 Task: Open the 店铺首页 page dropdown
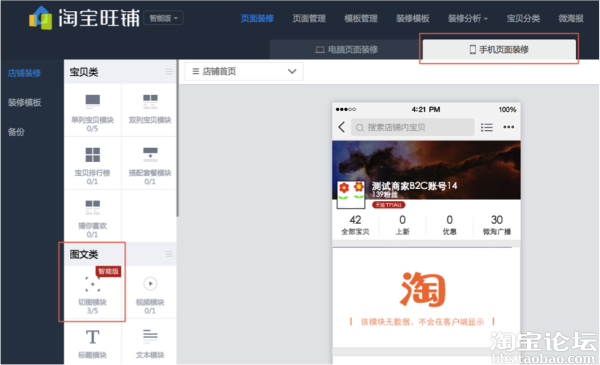tap(244, 71)
